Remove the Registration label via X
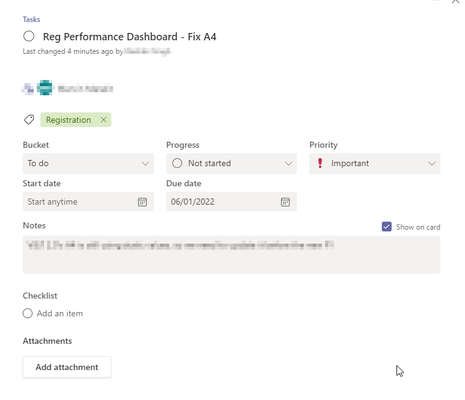465x400 pixels. click(104, 120)
